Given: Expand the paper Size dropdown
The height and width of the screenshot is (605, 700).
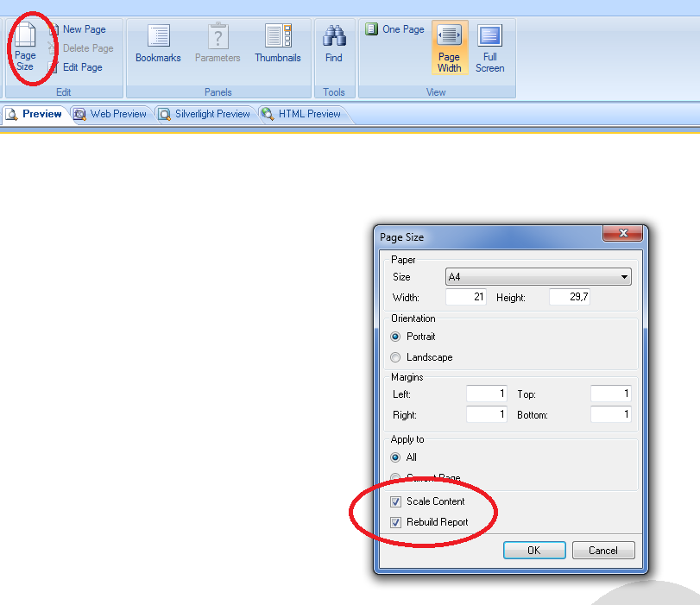Looking at the screenshot, I should [539, 277].
